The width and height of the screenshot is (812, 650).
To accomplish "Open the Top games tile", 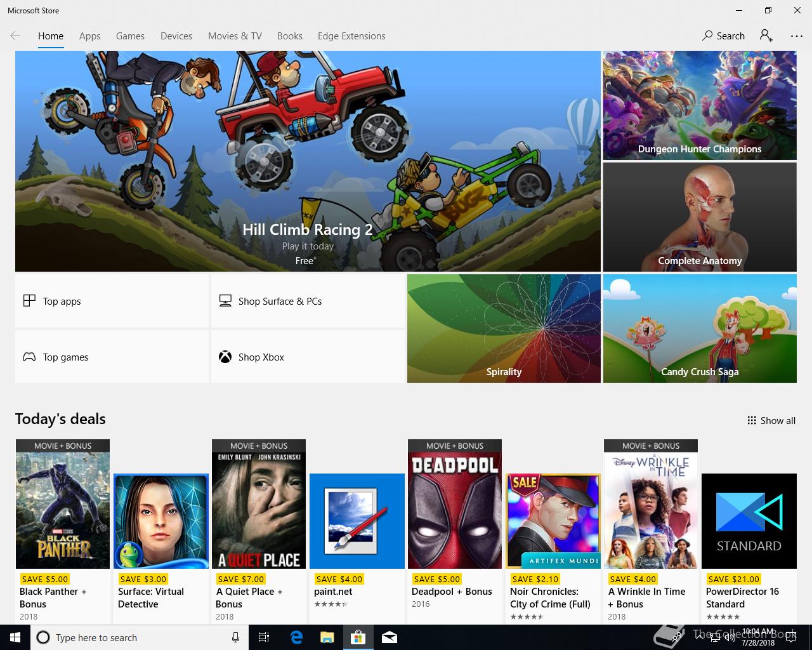I will tap(112, 357).
